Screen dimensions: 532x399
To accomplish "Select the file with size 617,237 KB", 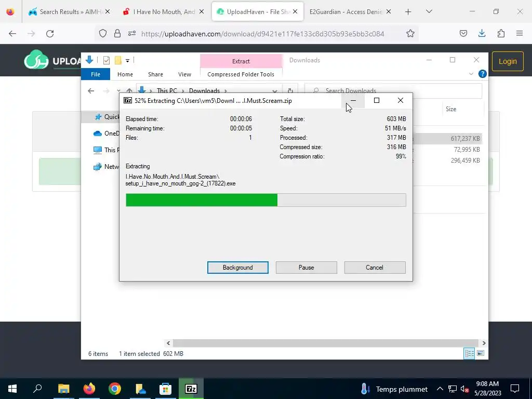I will 447,138.
